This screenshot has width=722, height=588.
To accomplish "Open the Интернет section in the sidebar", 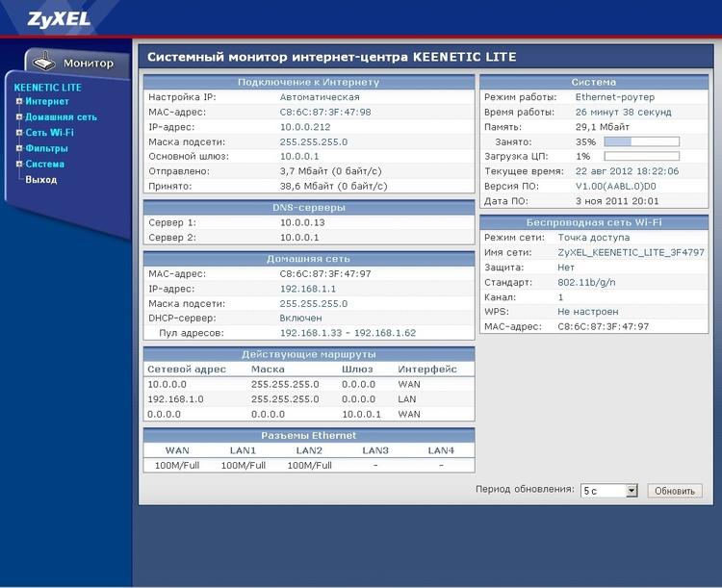I will 47,101.
